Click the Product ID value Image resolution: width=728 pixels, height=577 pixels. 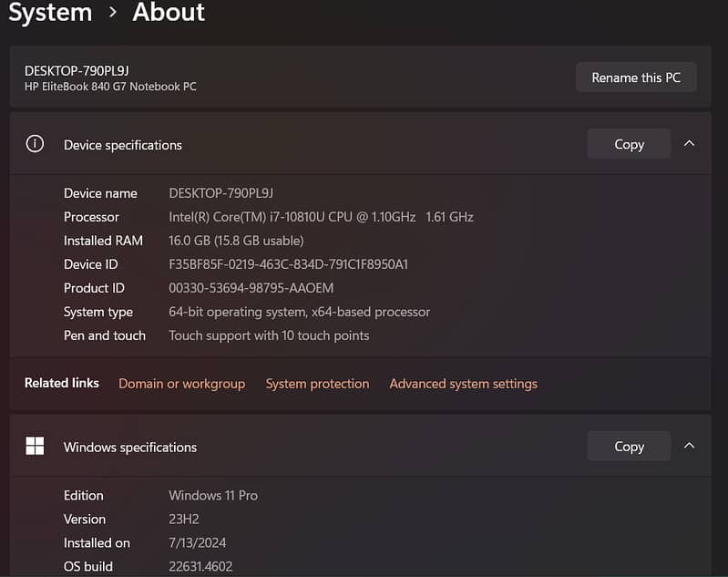[251, 288]
